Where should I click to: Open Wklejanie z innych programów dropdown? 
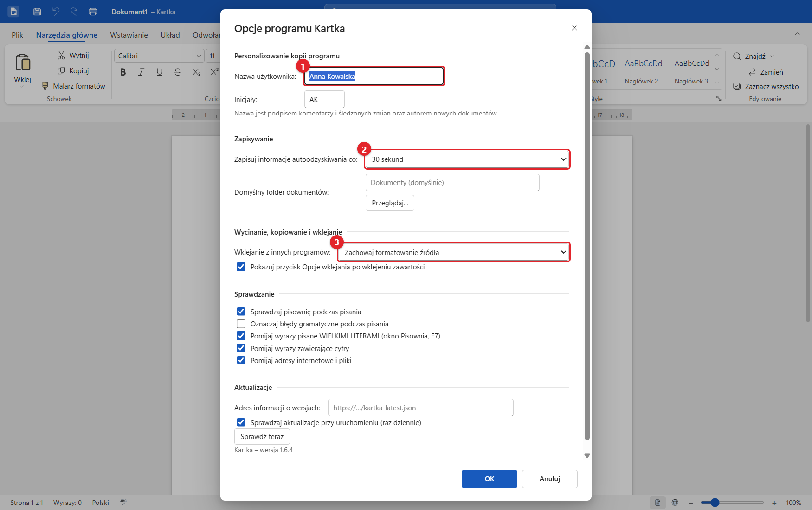pos(453,252)
